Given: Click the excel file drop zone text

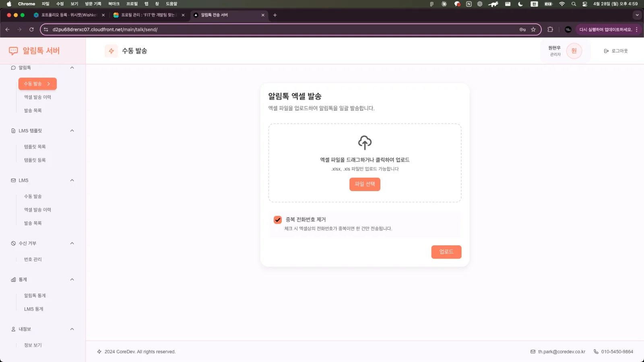Looking at the screenshot, I should (365, 160).
